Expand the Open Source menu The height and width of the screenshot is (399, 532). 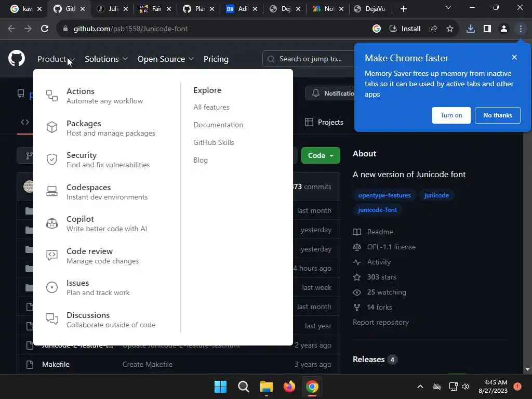pos(166,59)
